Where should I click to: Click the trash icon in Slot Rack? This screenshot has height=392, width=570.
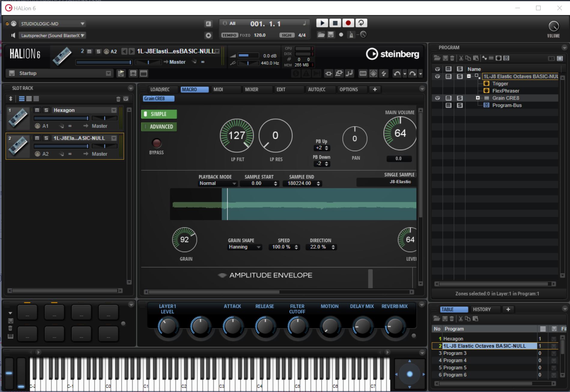[x=118, y=99]
